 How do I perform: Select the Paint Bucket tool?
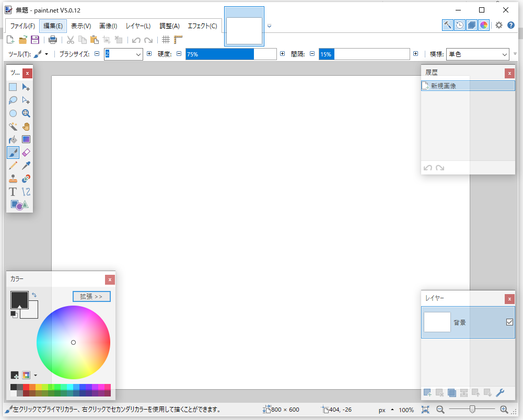[x=13, y=139]
